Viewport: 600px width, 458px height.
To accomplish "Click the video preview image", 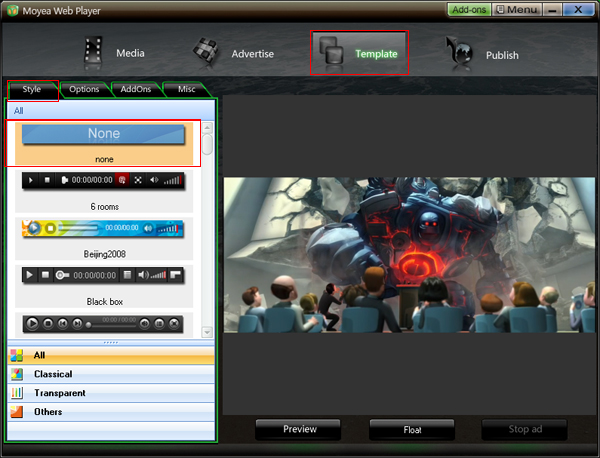I will [410, 255].
